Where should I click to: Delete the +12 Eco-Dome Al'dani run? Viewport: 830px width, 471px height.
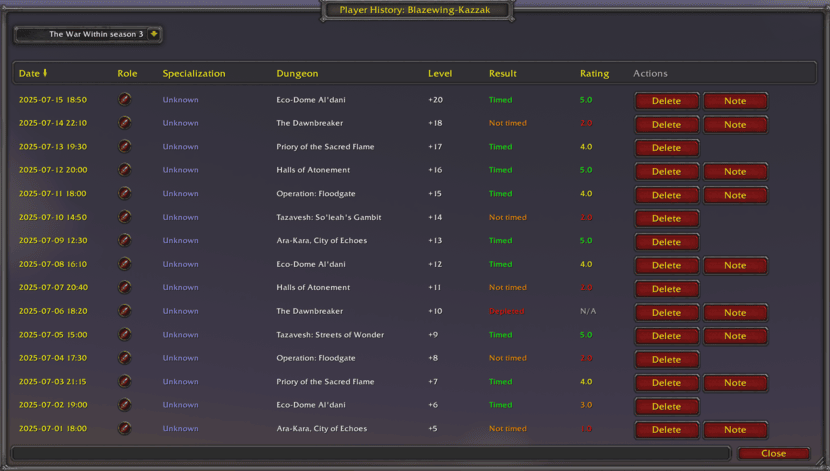point(666,265)
